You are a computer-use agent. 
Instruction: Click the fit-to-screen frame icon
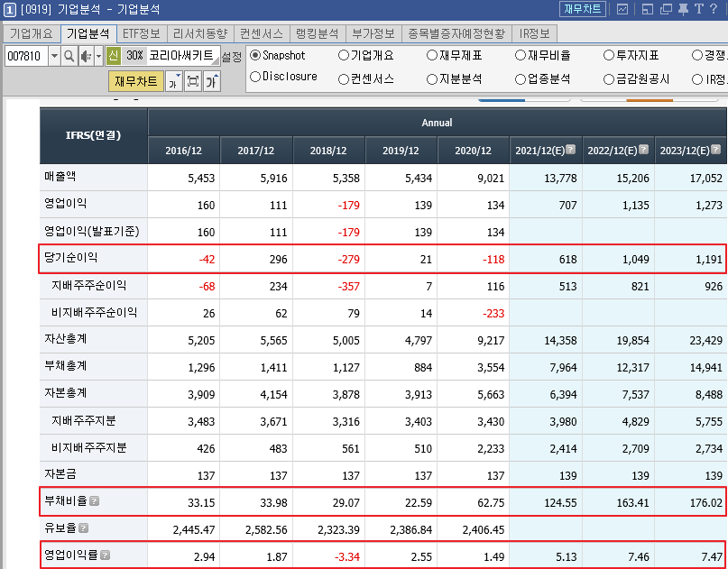tap(193, 82)
